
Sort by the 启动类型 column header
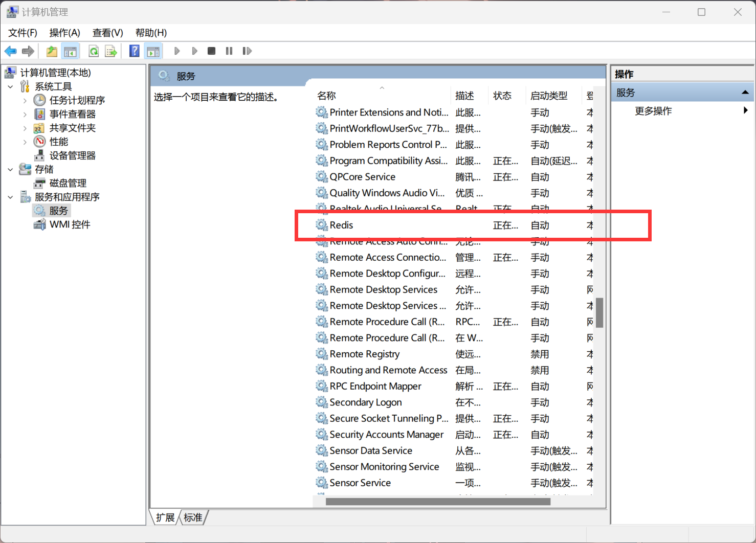(x=554, y=96)
